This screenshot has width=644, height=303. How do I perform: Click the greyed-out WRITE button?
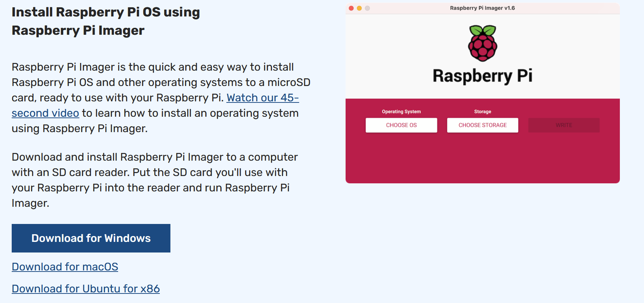(564, 125)
